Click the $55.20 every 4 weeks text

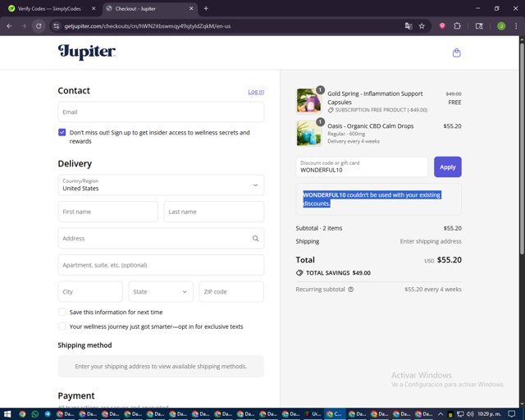pyautogui.click(x=433, y=290)
